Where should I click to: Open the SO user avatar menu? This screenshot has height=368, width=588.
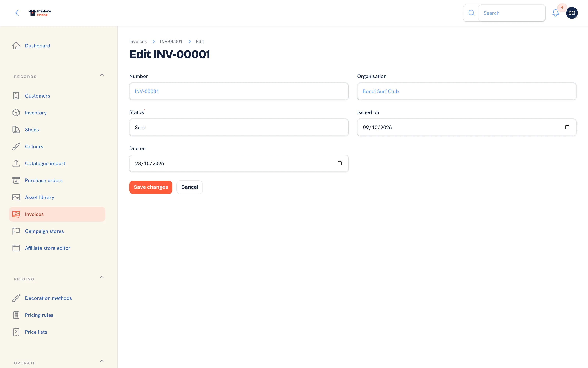point(571,13)
